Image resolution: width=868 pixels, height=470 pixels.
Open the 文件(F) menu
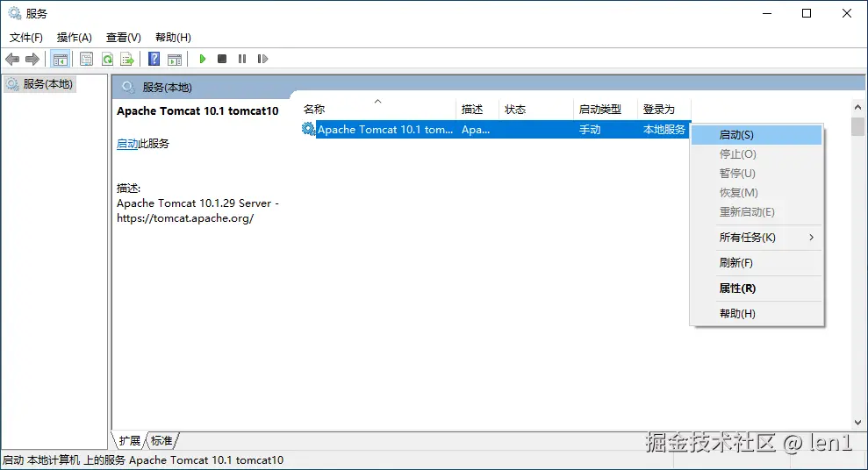[x=26, y=37]
